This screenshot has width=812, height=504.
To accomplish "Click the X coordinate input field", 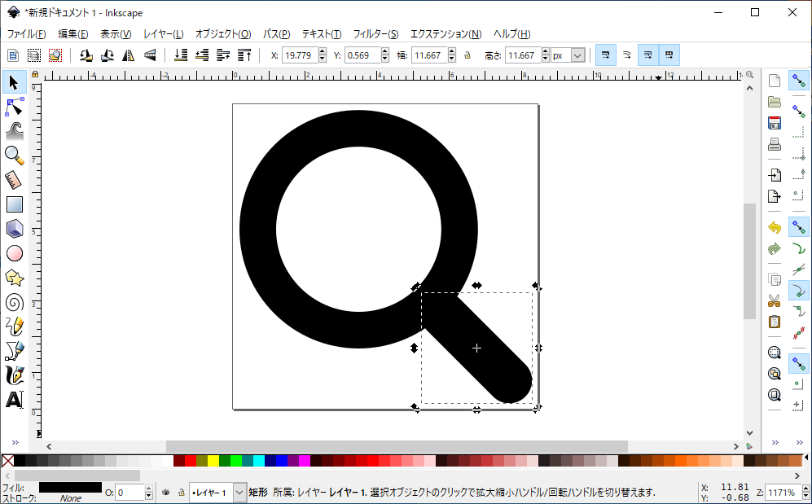I will click(x=298, y=55).
